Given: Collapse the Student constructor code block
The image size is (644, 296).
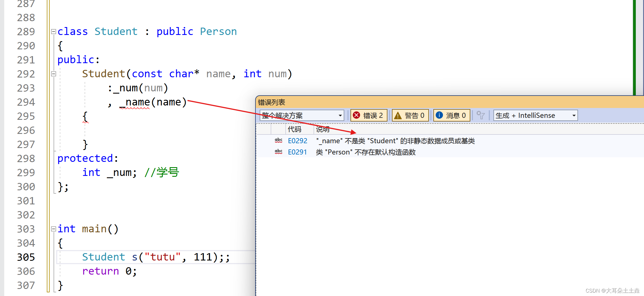Looking at the screenshot, I should point(53,74).
